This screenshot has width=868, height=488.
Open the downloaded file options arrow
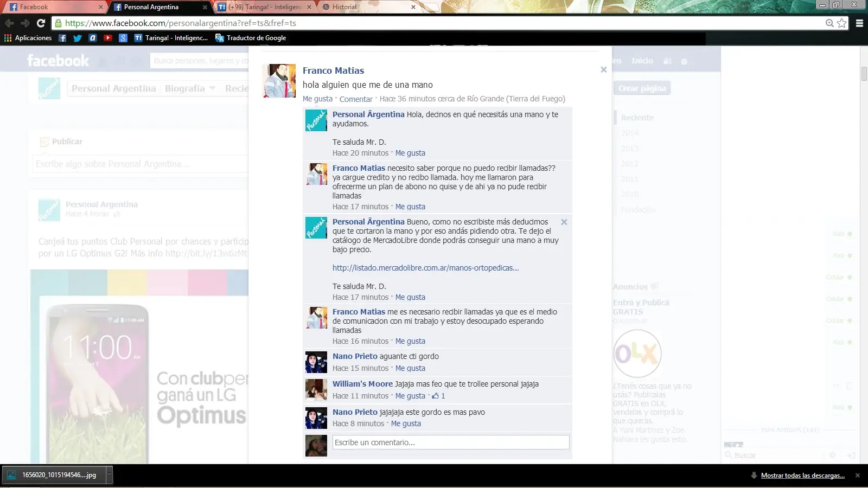108,474
